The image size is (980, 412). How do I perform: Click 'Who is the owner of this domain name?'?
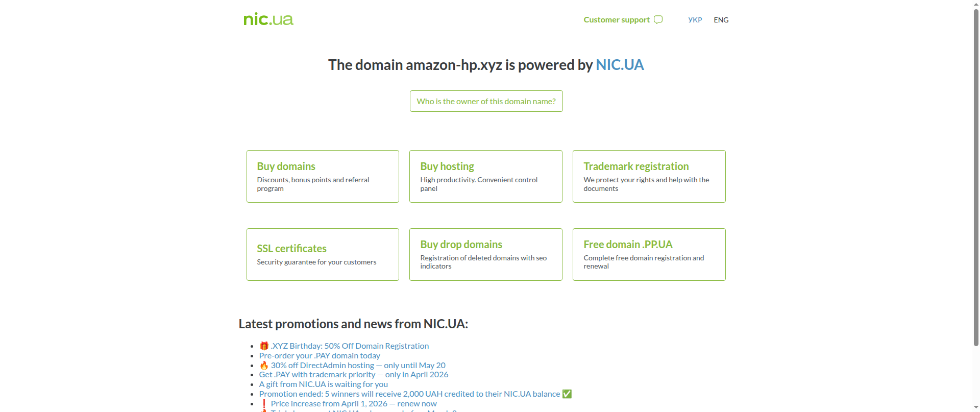[486, 101]
